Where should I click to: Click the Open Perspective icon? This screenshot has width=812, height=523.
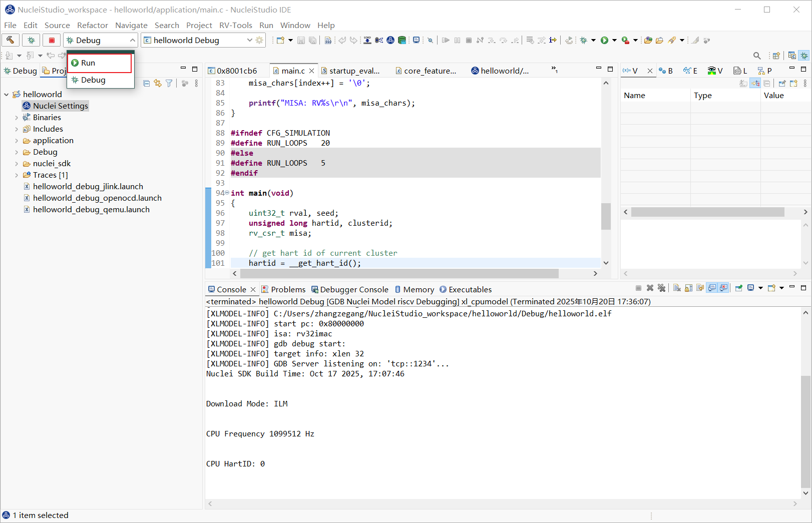(776, 56)
